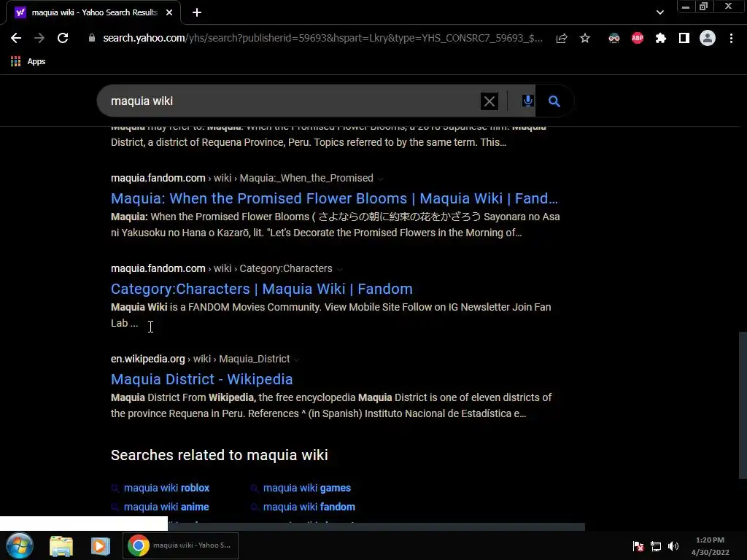Select the maquia wiki Yahoo tab

click(x=93, y=12)
